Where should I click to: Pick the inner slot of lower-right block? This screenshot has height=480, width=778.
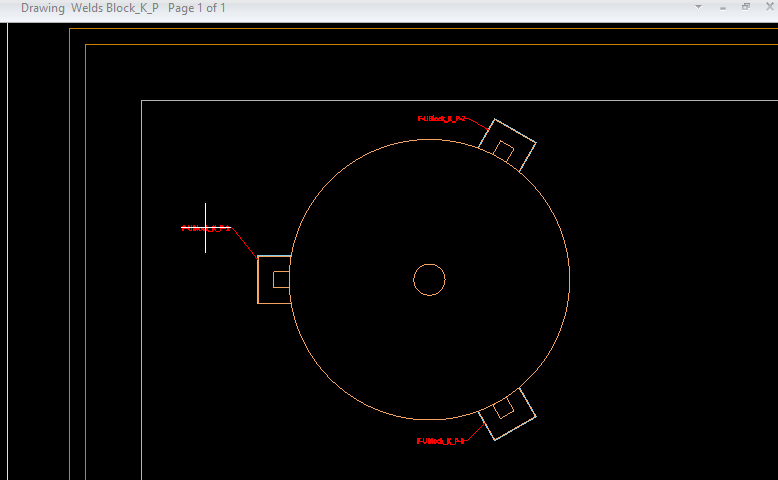504,407
